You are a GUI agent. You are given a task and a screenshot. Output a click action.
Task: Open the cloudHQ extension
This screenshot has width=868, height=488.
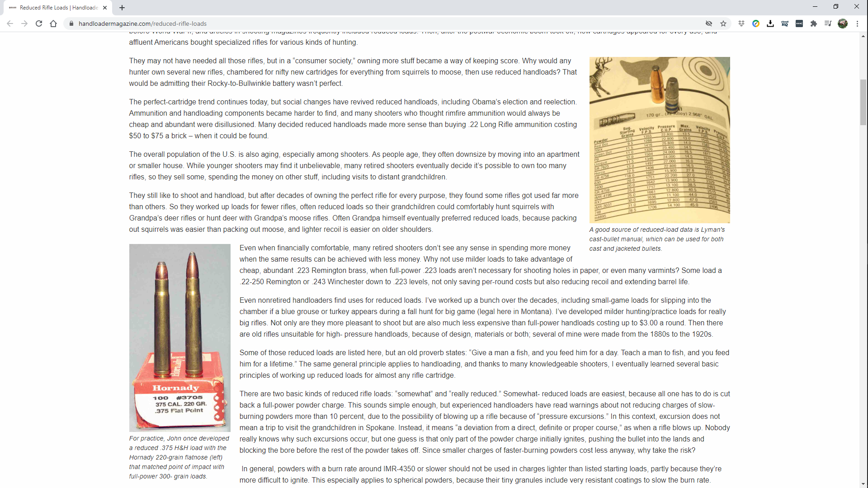point(785,23)
